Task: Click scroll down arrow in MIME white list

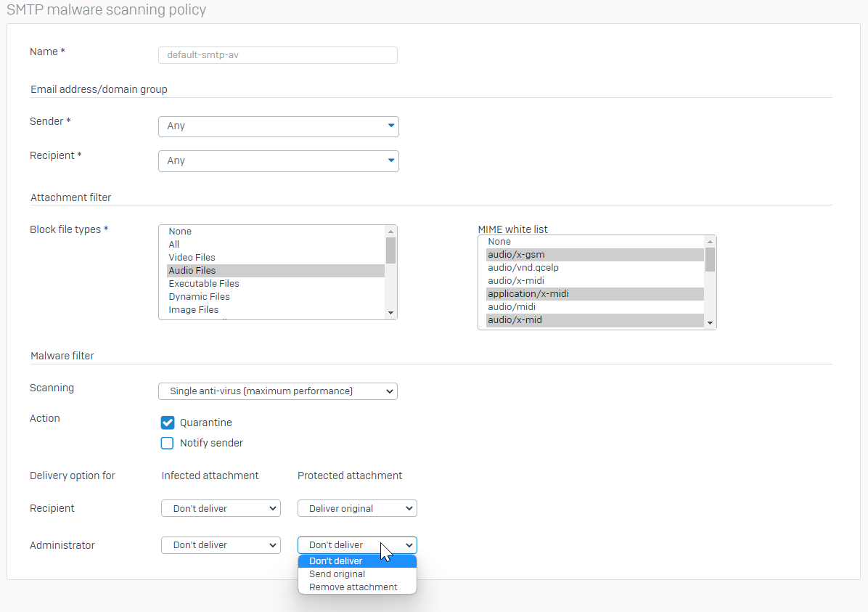Action: 710,323
